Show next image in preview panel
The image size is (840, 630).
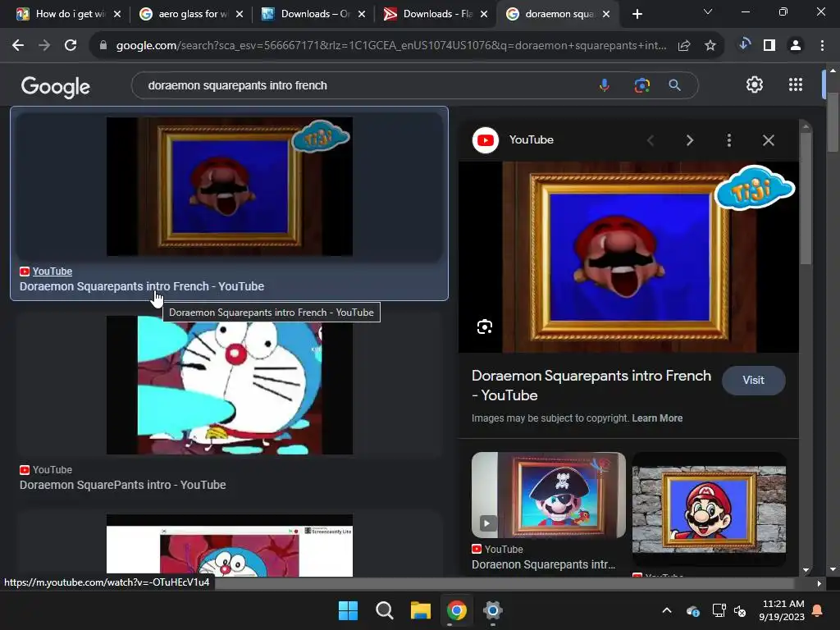click(x=690, y=140)
